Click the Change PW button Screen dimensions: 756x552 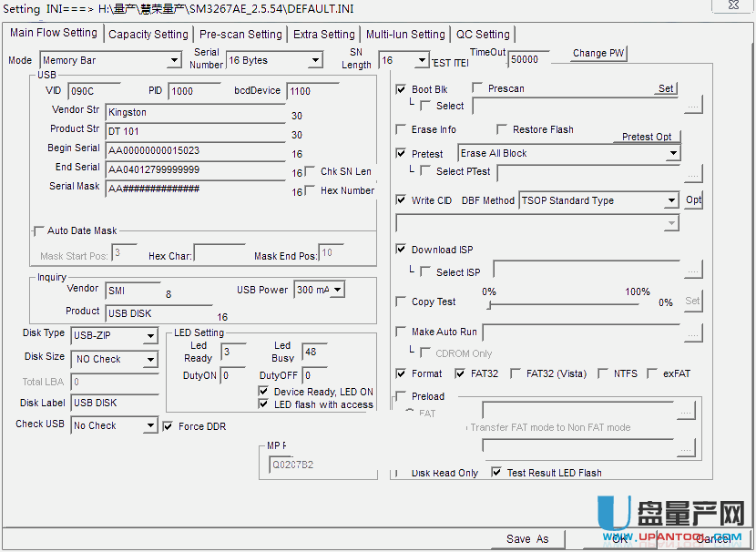coord(598,54)
